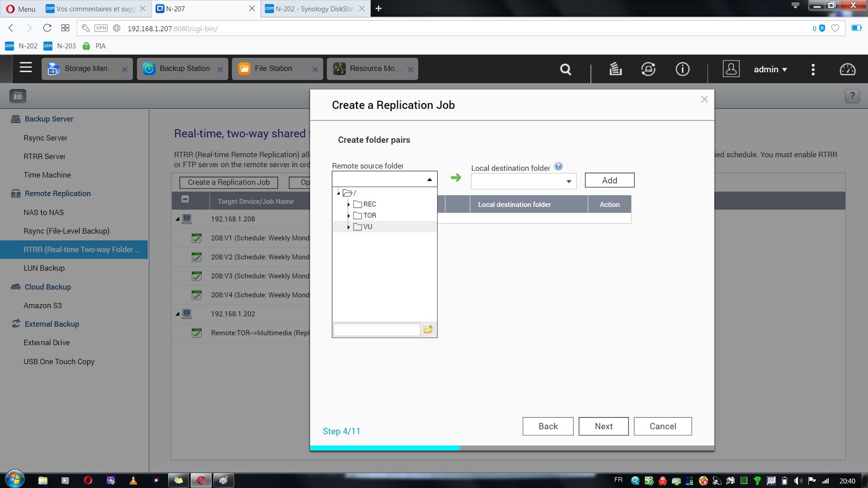The image size is (868, 488).
Task: Click the Add folder pair button
Action: point(609,180)
